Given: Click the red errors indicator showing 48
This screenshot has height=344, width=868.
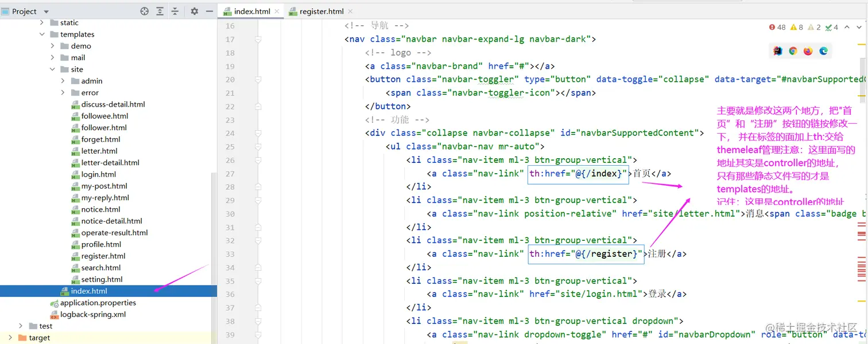Looking at the screenshot, I should (777, 27).
